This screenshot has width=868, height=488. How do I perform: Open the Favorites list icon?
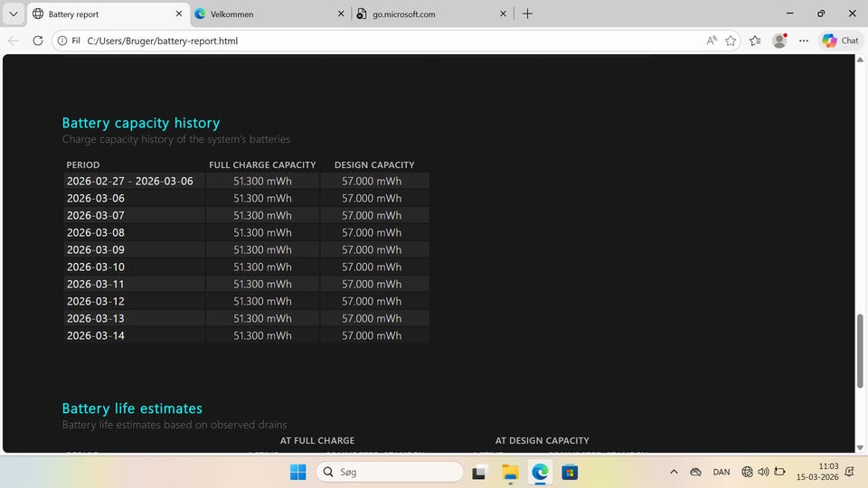pos(755,41)
